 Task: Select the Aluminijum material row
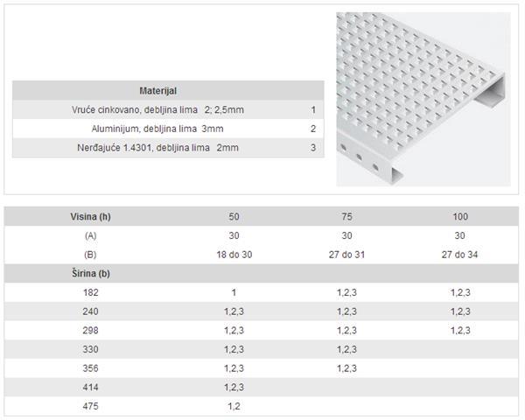click(x=168, y=129)
